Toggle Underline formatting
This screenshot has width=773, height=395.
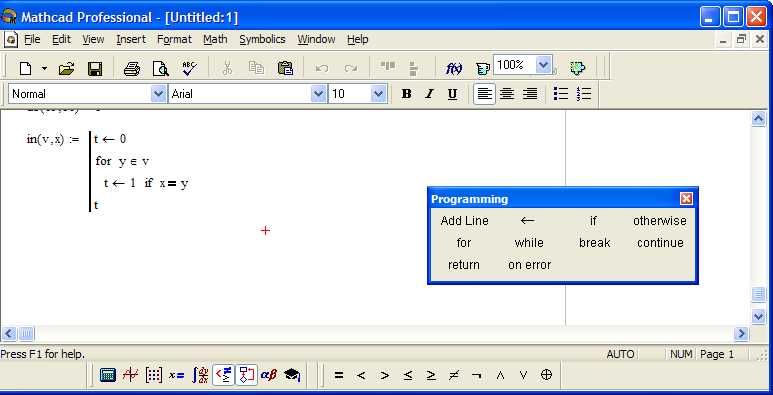tap(453, 94)
